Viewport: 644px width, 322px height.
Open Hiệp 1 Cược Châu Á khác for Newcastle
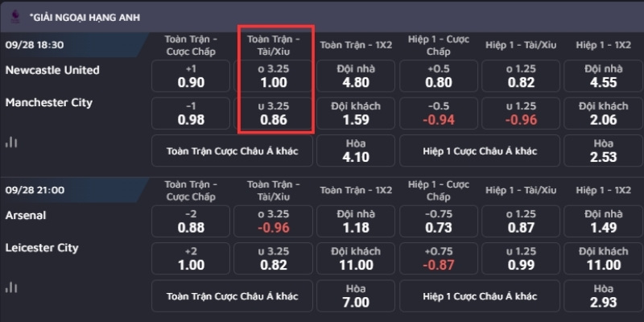[x=480, y=151]
